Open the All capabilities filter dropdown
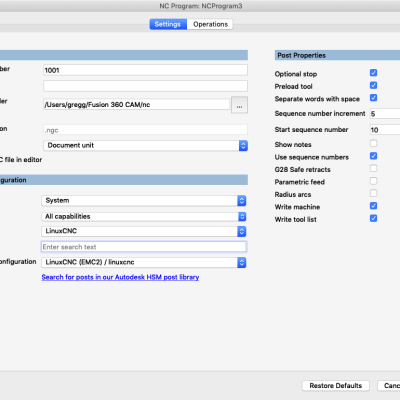This screenshot has width=400, height=400. click(242, 217)
